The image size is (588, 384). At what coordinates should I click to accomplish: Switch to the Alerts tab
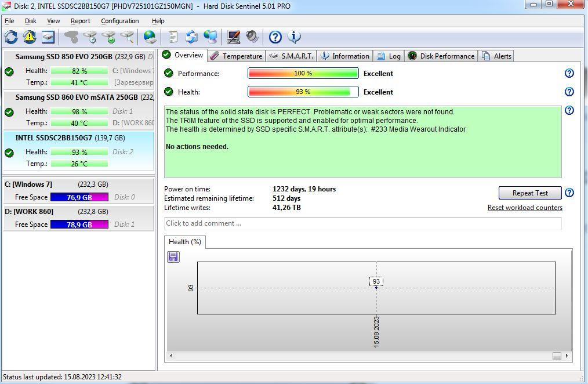point(496,56)
